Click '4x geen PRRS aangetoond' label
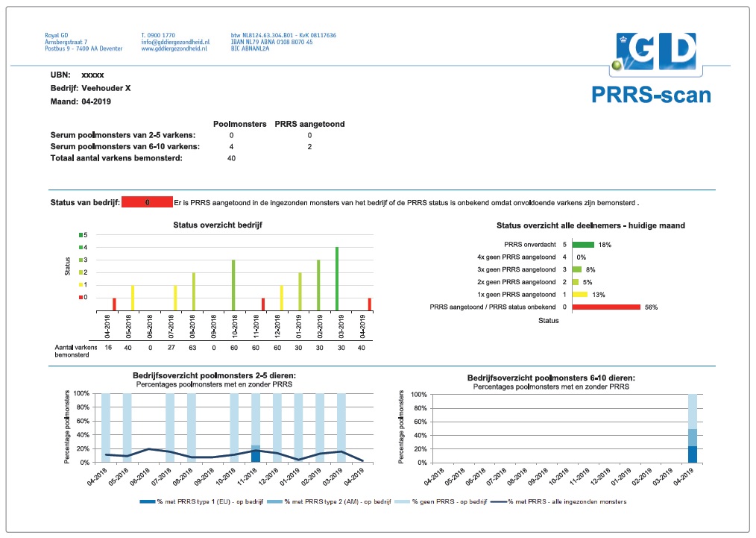756x538 pixels. tap(517, 257)
